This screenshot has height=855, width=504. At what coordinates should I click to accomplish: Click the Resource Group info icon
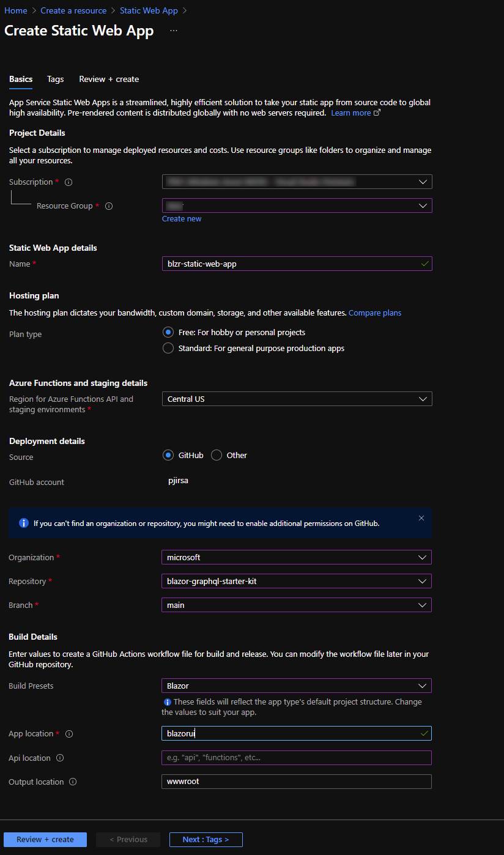109,206
